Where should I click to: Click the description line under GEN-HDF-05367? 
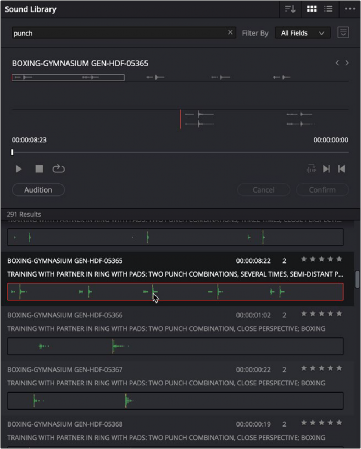coord(166,383)
